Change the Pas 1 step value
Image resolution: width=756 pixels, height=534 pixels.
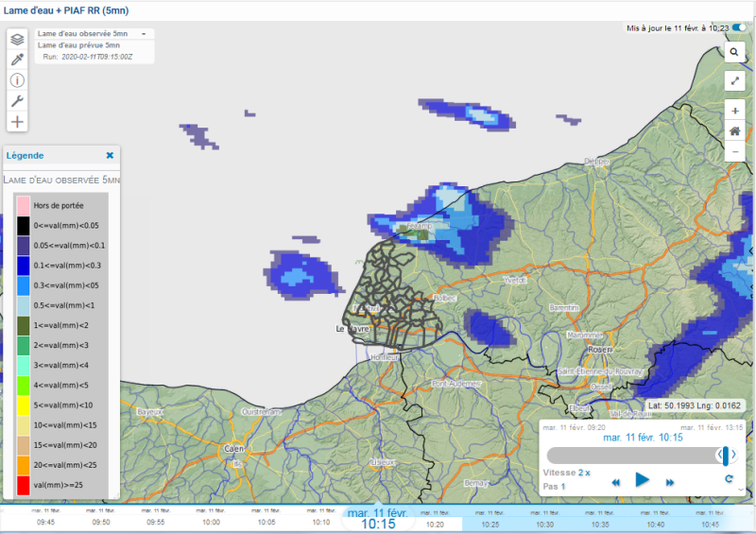[562, 486]
